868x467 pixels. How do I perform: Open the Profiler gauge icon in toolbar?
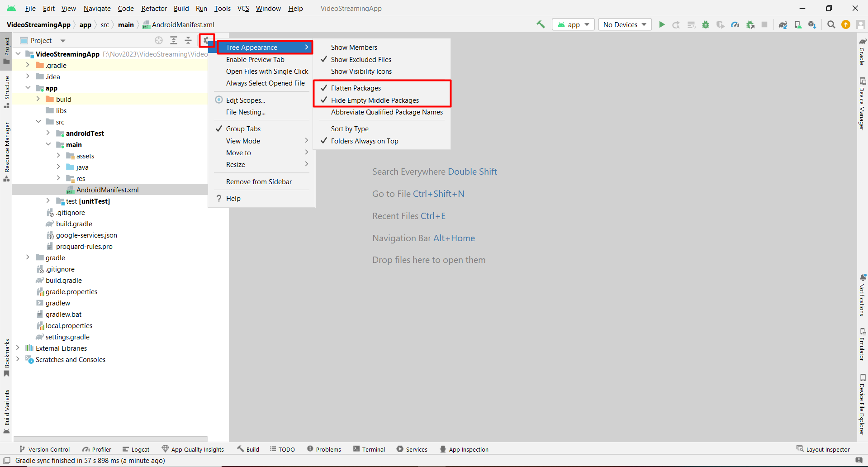tap(735, 24)
